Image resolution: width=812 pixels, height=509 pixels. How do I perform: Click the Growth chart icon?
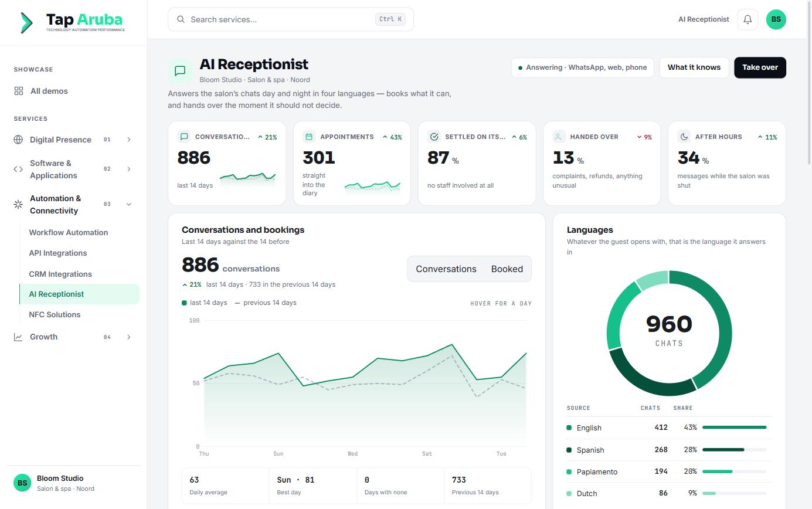[18, 337]
